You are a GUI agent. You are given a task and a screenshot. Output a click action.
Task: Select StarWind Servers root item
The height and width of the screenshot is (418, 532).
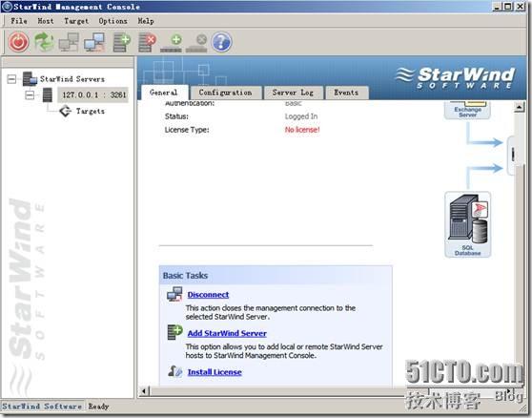(x=72, y=79)
